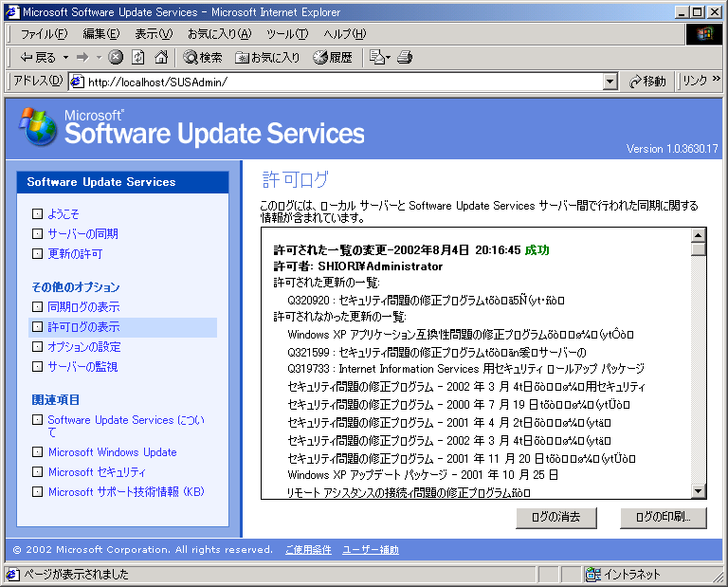Click the Version 1.0.3630.17 text
Screen dimensions: 728x587
[672, 149]
